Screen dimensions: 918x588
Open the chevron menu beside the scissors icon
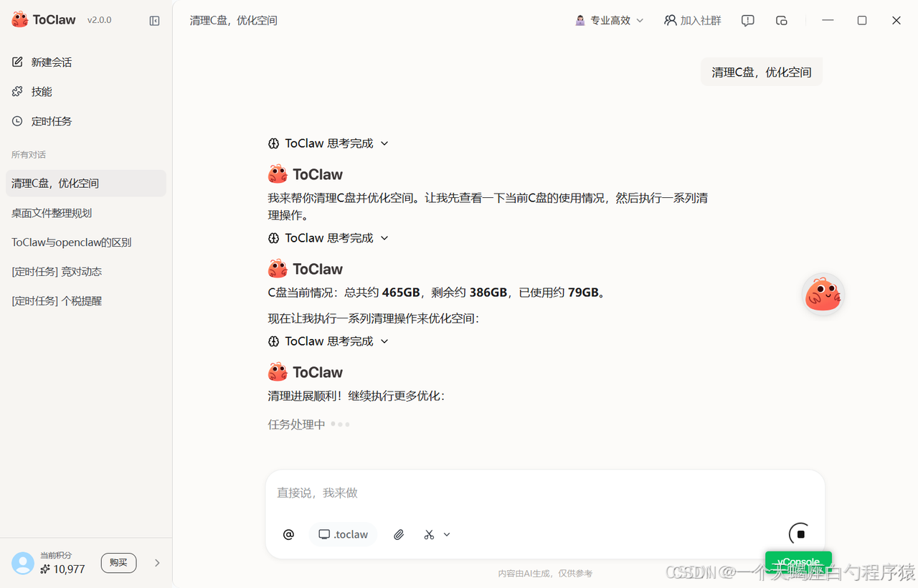tap(446, 534)
